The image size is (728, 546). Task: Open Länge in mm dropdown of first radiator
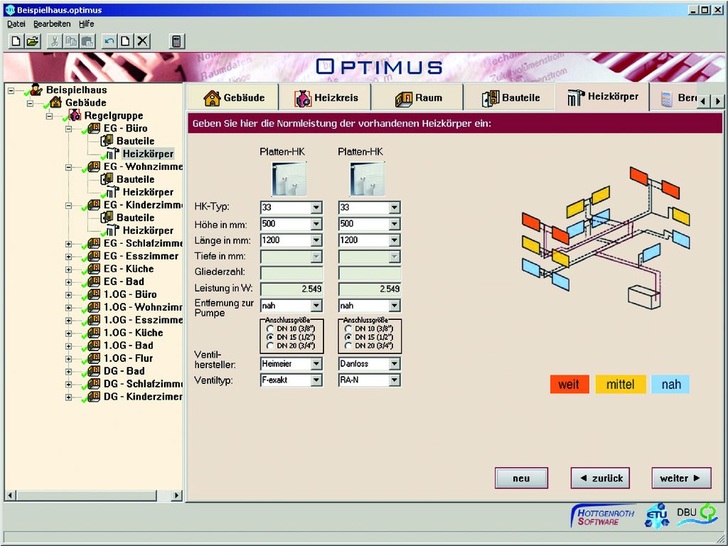coord(316,240)
